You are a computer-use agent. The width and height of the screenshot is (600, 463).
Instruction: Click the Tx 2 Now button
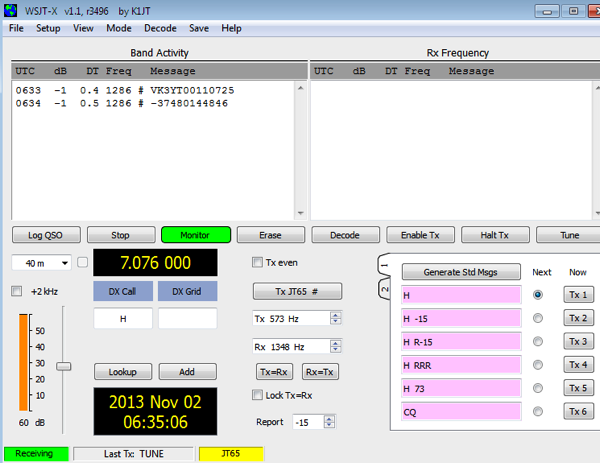click(x=579, y=318)
